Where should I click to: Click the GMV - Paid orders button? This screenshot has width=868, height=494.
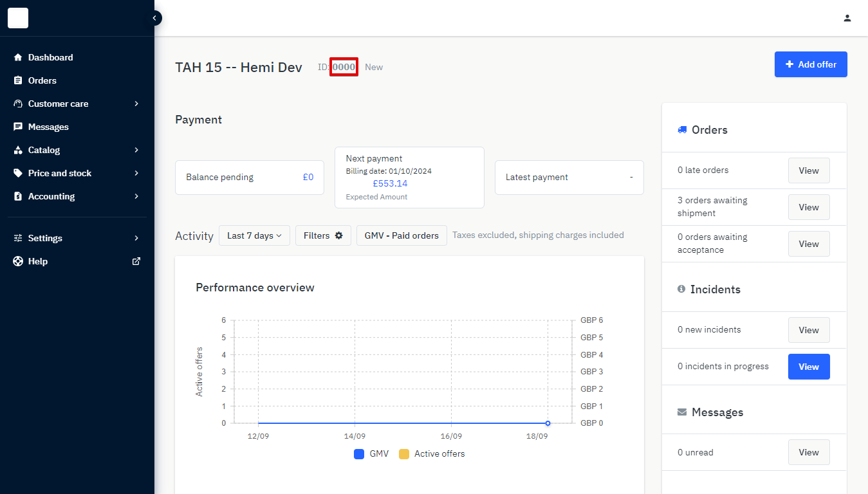tap(402, 235)
